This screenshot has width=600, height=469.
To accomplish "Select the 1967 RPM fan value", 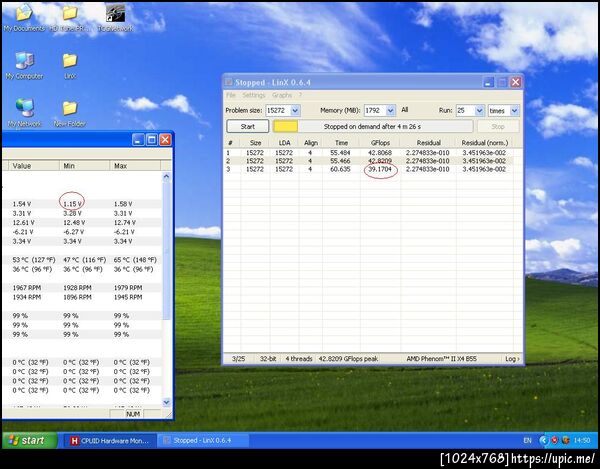I will tap(26, 288).
